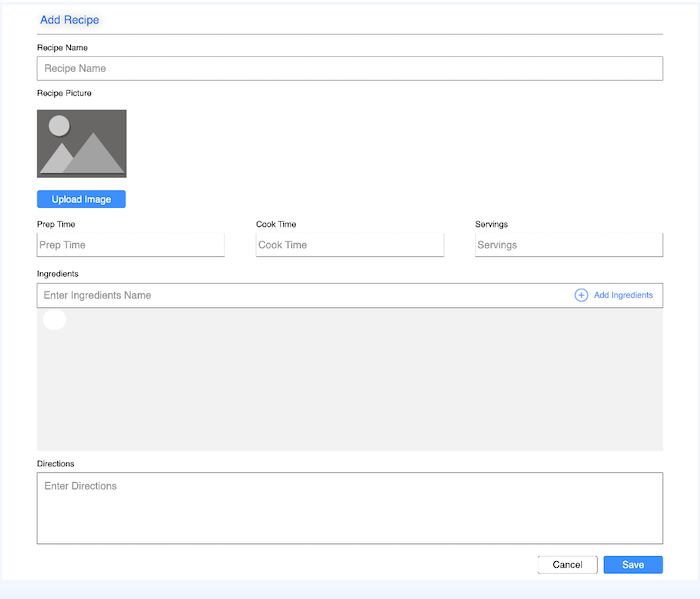This screenshot has height=599, width=700.
Task: Cancel the recipe form
Action: 567,565
